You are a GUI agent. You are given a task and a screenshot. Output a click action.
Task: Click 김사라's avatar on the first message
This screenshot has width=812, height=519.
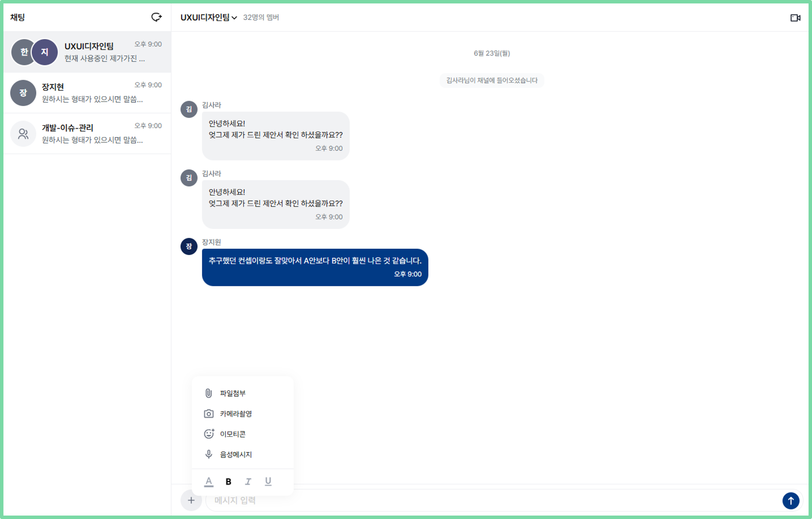coord(189,109)
